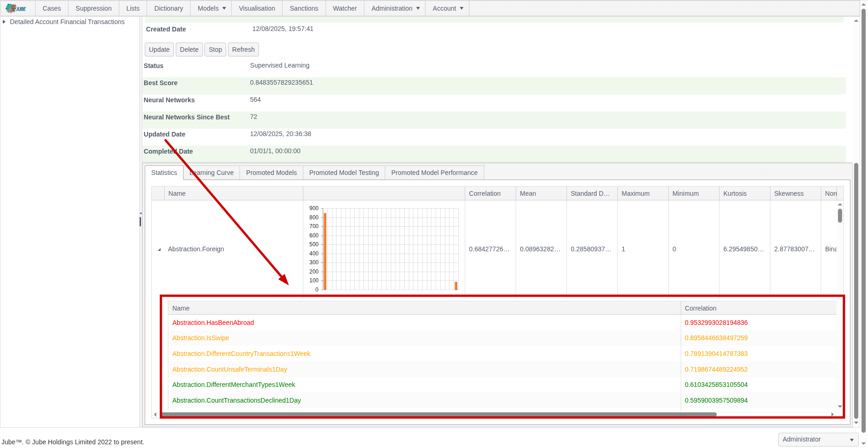The image size is (868, 448).
Task: Sort by the Mean column header
Action: coord(541,193)
